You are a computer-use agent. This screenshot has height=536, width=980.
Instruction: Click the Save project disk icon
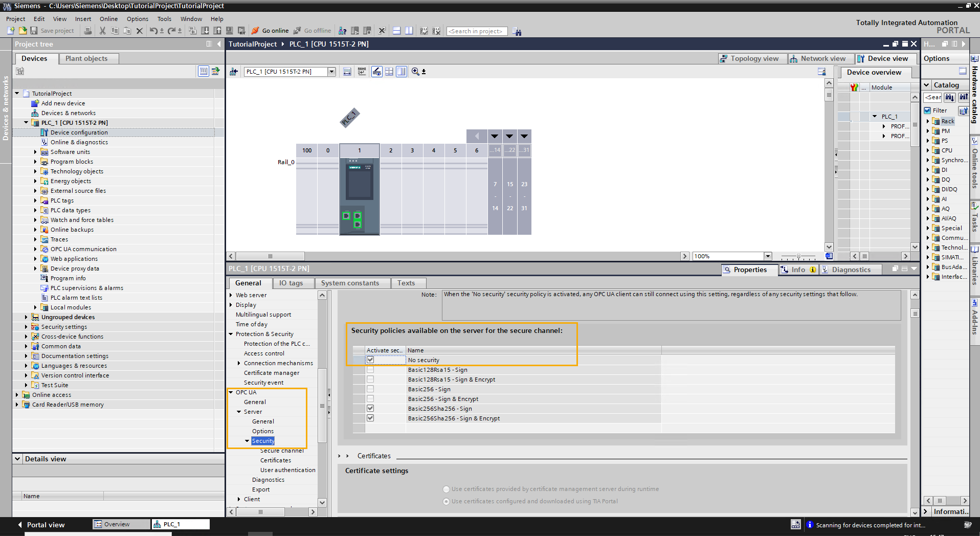pos(34,31)
